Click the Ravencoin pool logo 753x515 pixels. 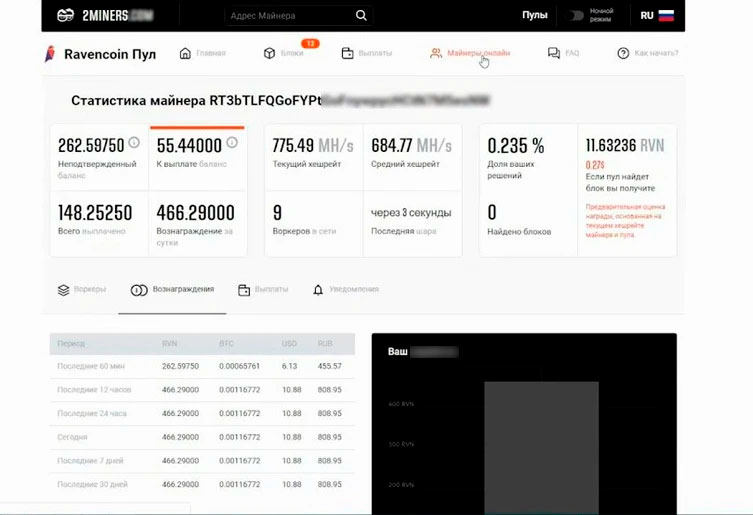pos(51,54)
